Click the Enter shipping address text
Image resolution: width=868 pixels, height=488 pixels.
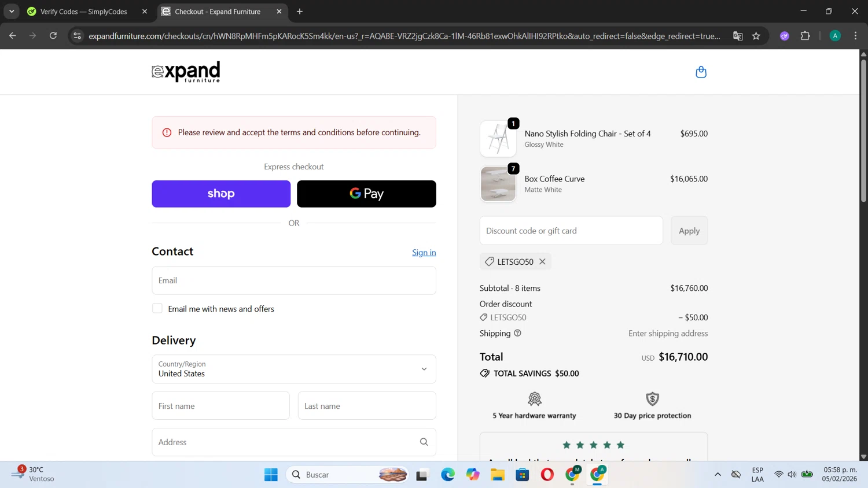click(668, 333)
